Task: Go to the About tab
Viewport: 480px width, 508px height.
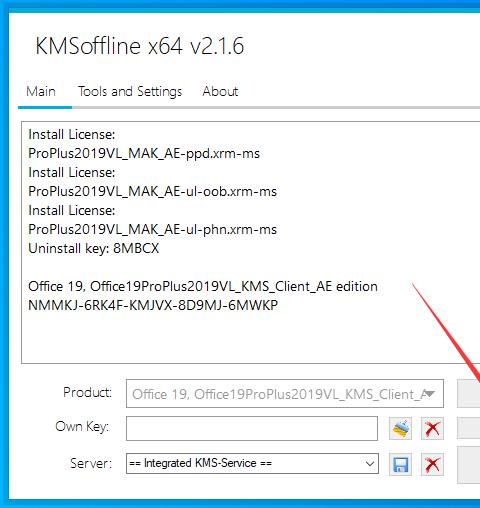Action: [220, 91]
